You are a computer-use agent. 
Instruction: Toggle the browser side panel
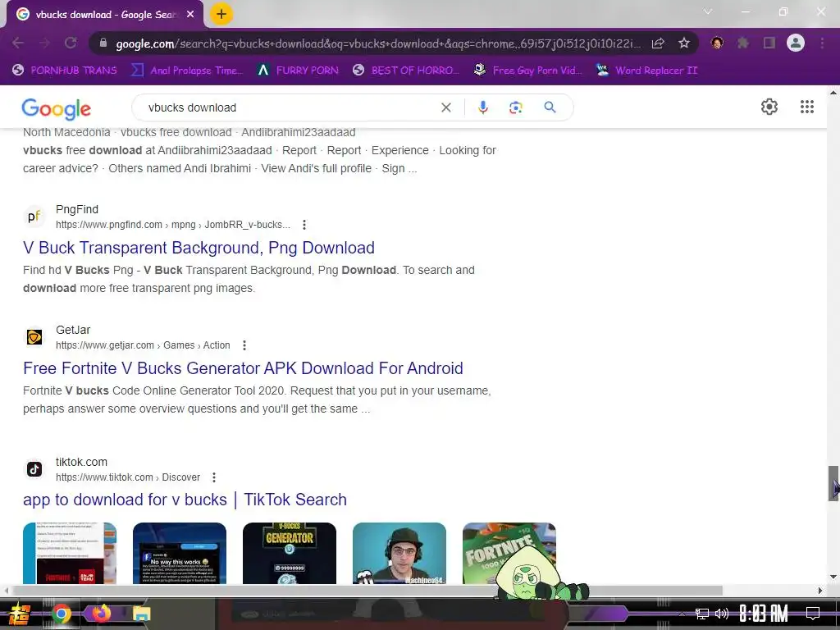(769, 43)
